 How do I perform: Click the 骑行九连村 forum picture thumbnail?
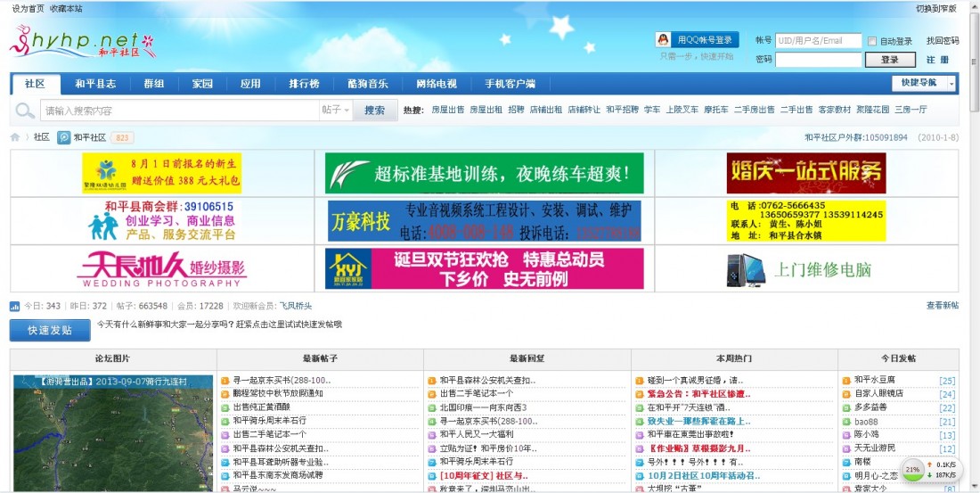[113, 433]
